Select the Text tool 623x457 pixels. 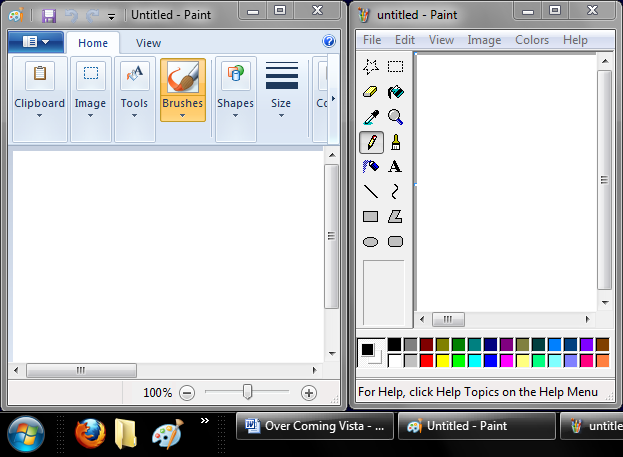[x=395, y=167]
